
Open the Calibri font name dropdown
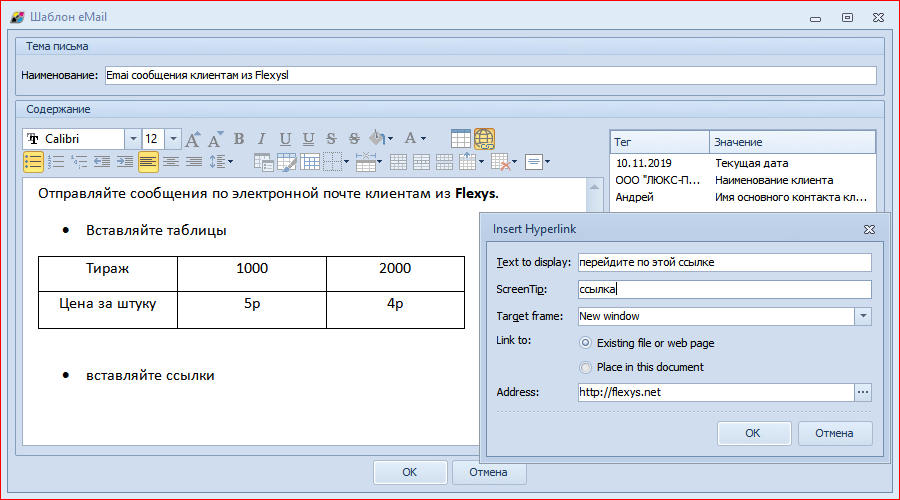(132, 139)
